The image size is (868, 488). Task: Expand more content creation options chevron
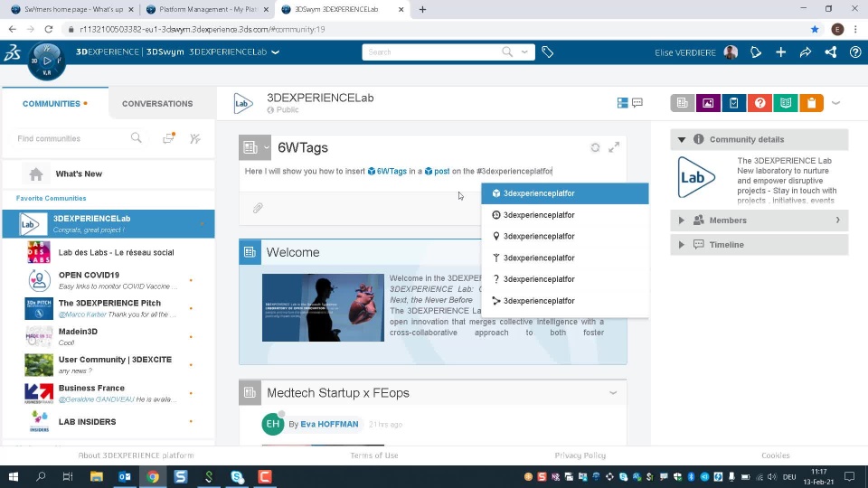835,103
